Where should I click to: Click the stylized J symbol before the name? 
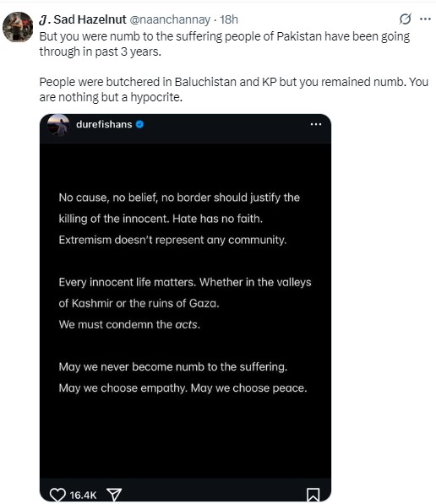point(44,20)
